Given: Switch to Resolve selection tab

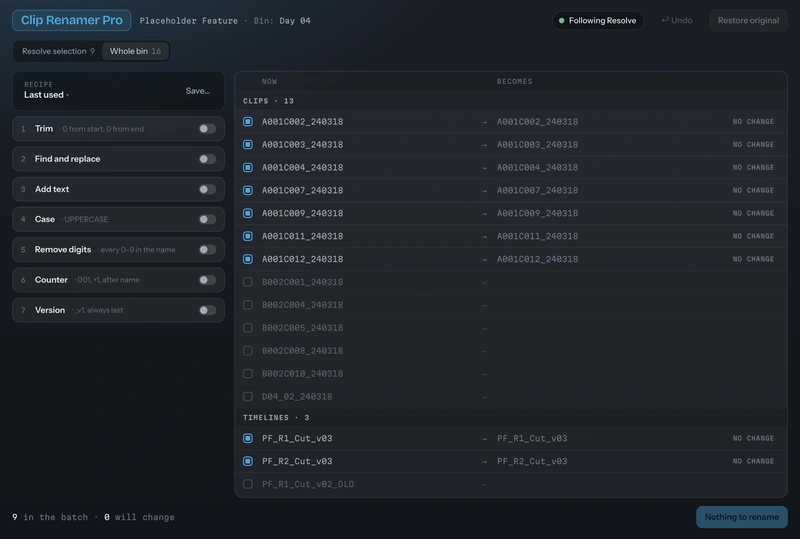Looking at the screenshot, I should coord(58,51).
